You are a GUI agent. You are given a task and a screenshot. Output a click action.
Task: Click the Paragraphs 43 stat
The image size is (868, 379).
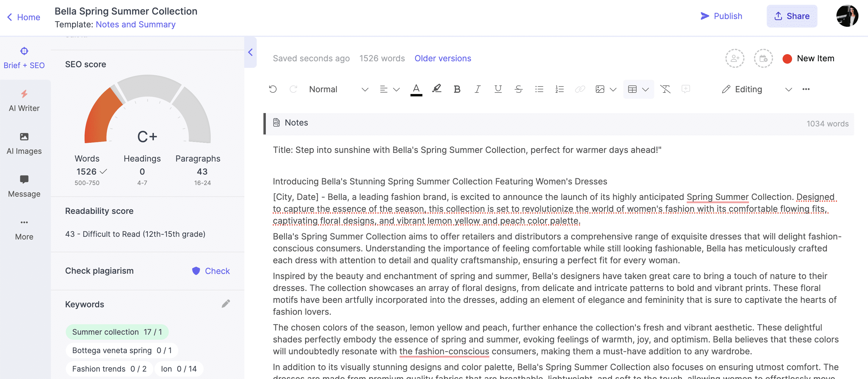tap(198, 170)
